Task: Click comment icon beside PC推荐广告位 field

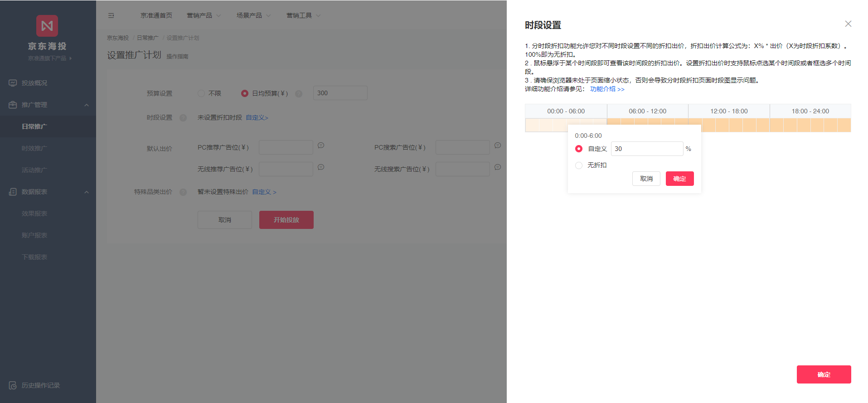Action: click(x=321, y=146)
